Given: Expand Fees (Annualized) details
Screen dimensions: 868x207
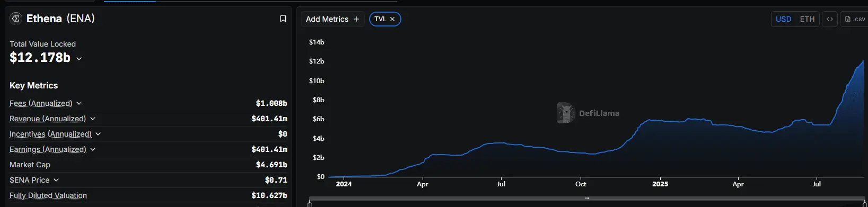Looking at the screenshot, I should pyautogui.click(x=79, y=103).
